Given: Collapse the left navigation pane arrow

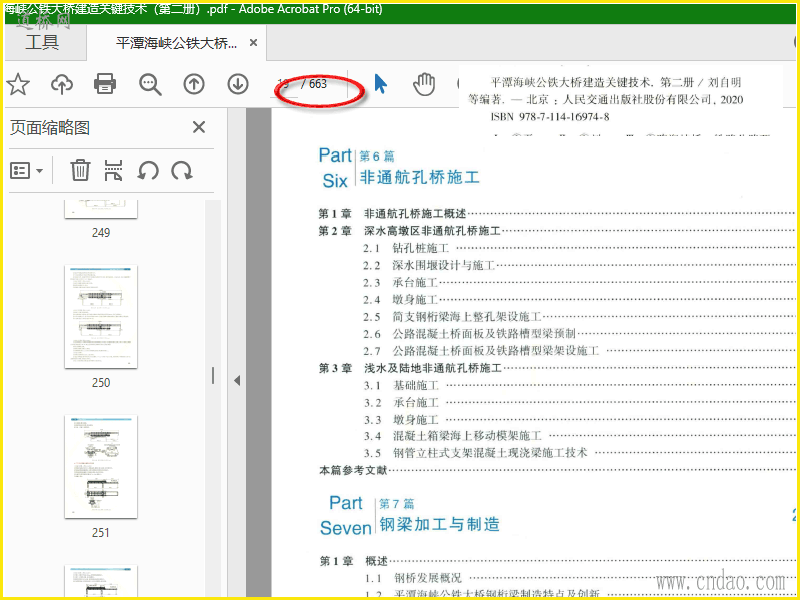Looking at the screenshot, I should pyautogui.click(x=237, y=380).
